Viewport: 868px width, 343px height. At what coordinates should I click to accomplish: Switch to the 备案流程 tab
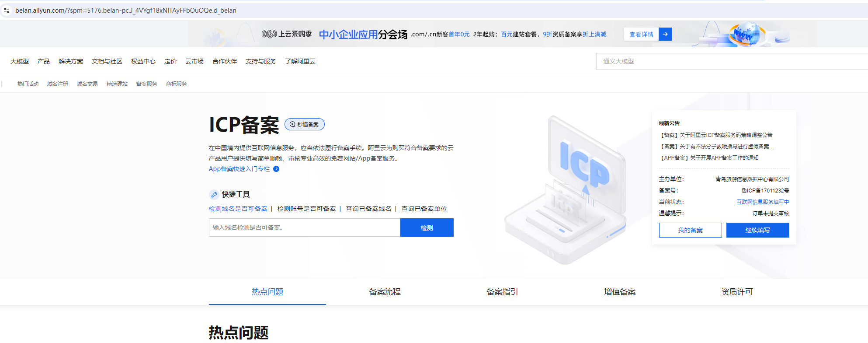(x=385, y=292)
